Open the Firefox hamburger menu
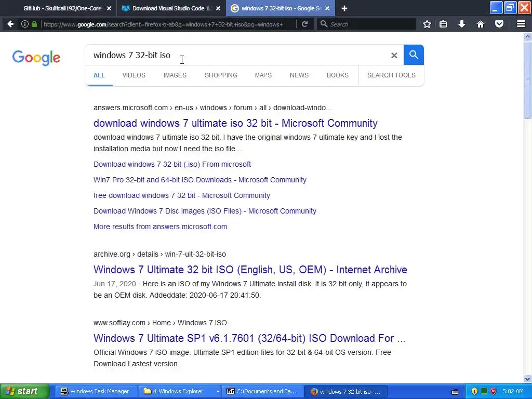This screenshot has height=399, width=532. coord(521,24)
